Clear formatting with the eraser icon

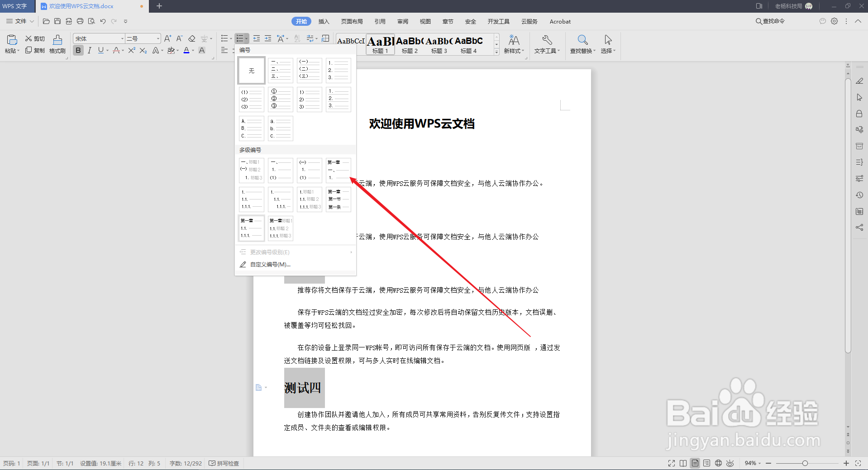click(191, 38)
